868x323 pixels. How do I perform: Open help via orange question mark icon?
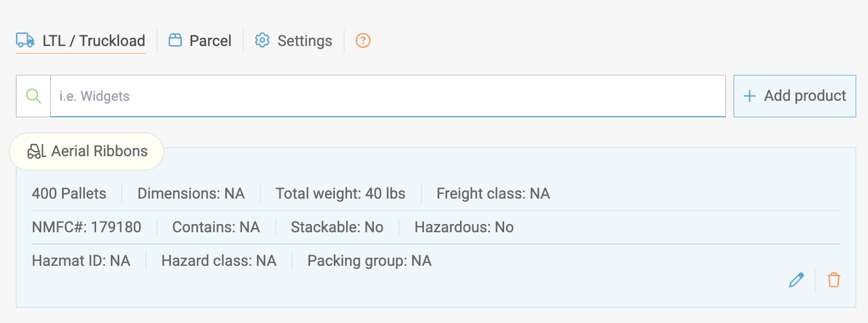point(363,41)
